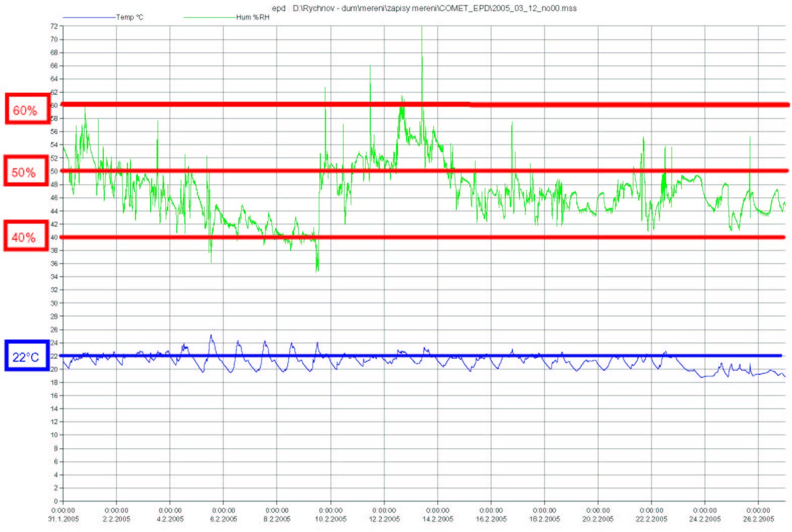Click the "18" y-axis tick label
792x532 pixels.
54,382
